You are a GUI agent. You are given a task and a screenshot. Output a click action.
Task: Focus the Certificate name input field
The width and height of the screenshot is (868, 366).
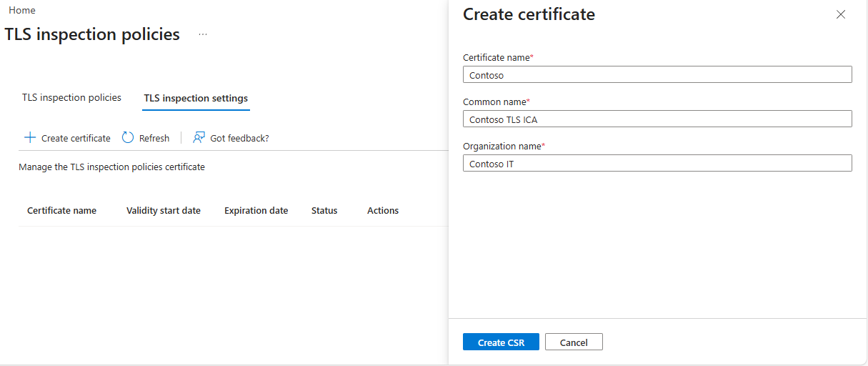point(657,74)
